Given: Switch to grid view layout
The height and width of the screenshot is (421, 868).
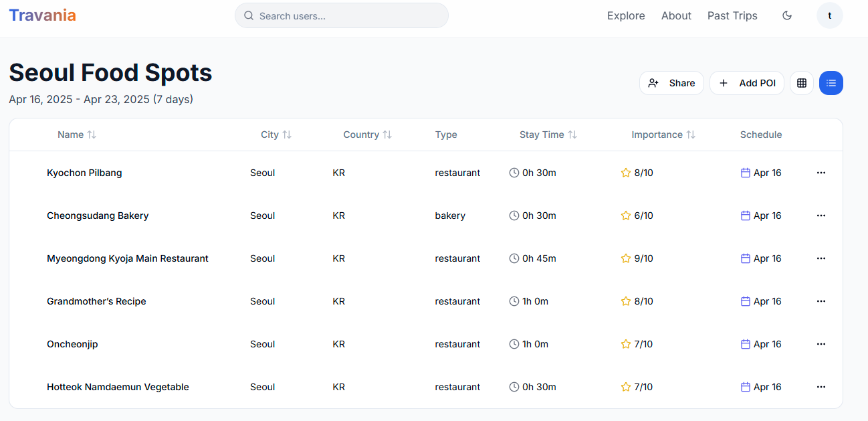Looking at the screenshot, I should click(x=802, y=83).
